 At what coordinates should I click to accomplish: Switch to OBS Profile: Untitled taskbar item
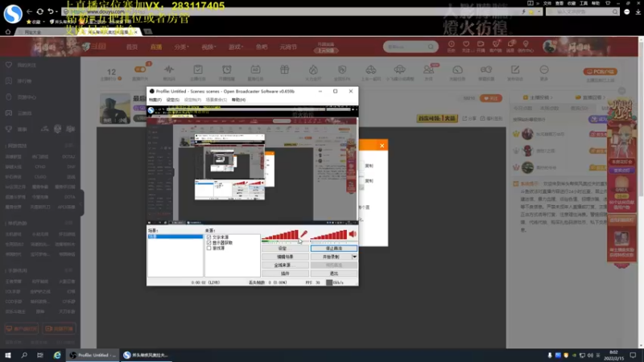[x=93, y=355]
